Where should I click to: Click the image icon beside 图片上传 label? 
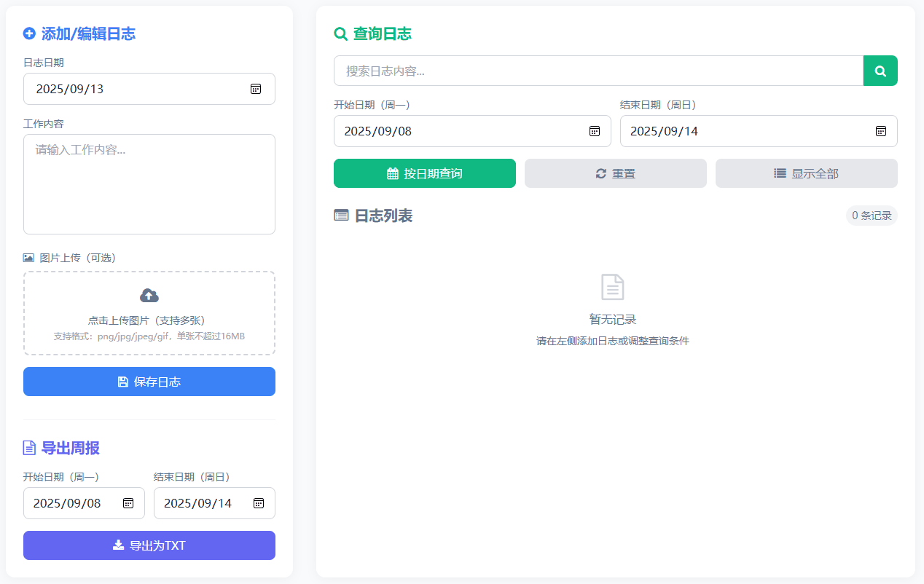tap(28, 257)
